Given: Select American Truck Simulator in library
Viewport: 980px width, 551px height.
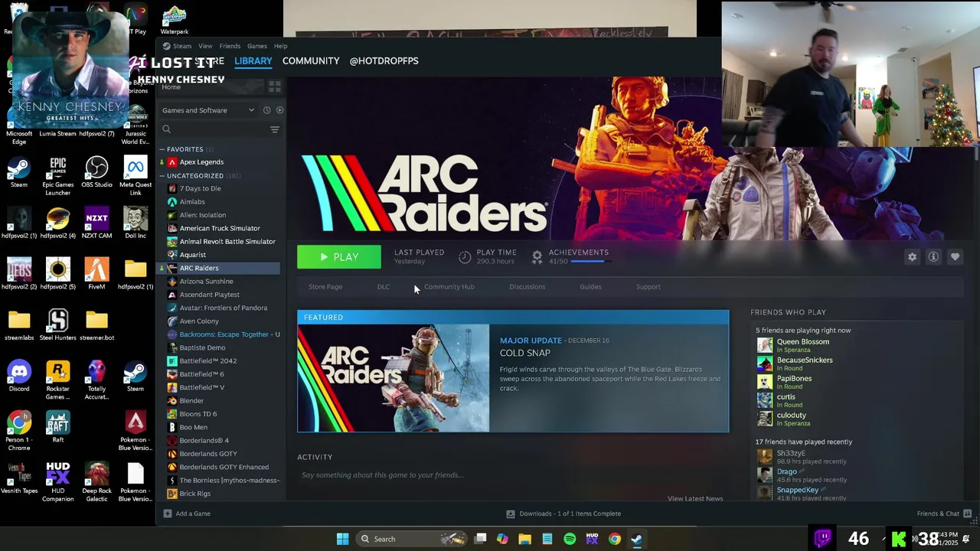Looking at the screenshot, I should coord(220,228).
